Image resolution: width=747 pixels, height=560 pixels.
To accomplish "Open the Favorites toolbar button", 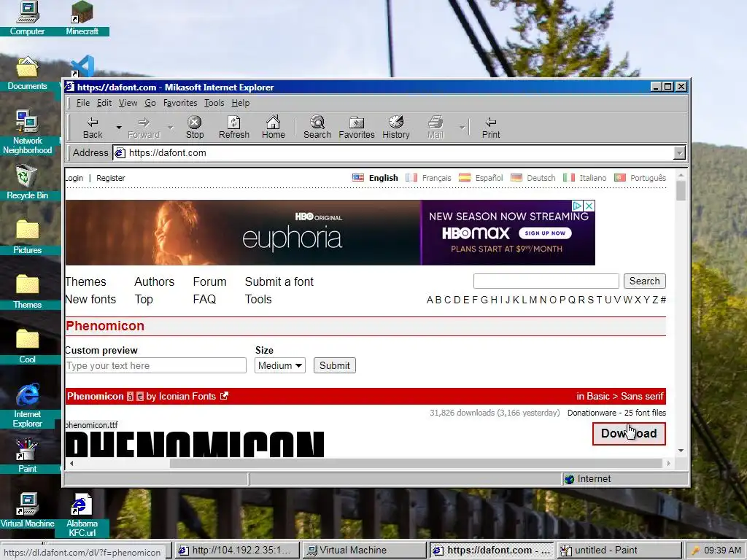I will tap(356, 127).
